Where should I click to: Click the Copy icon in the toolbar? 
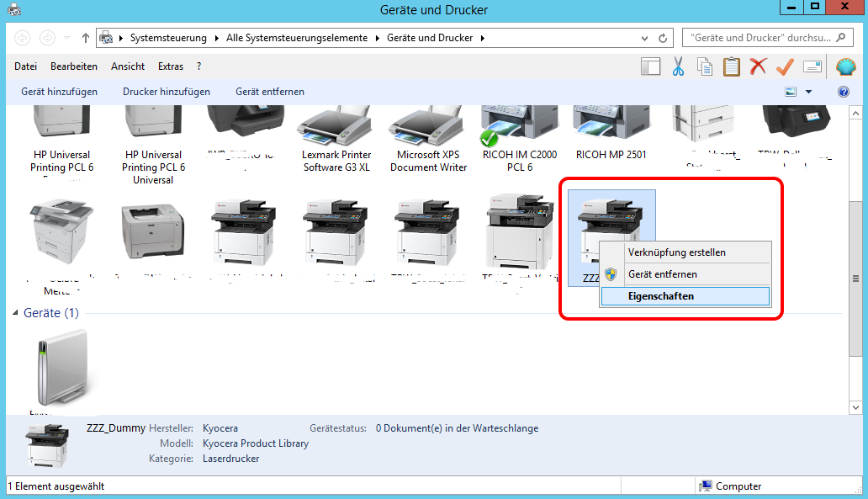705,66
